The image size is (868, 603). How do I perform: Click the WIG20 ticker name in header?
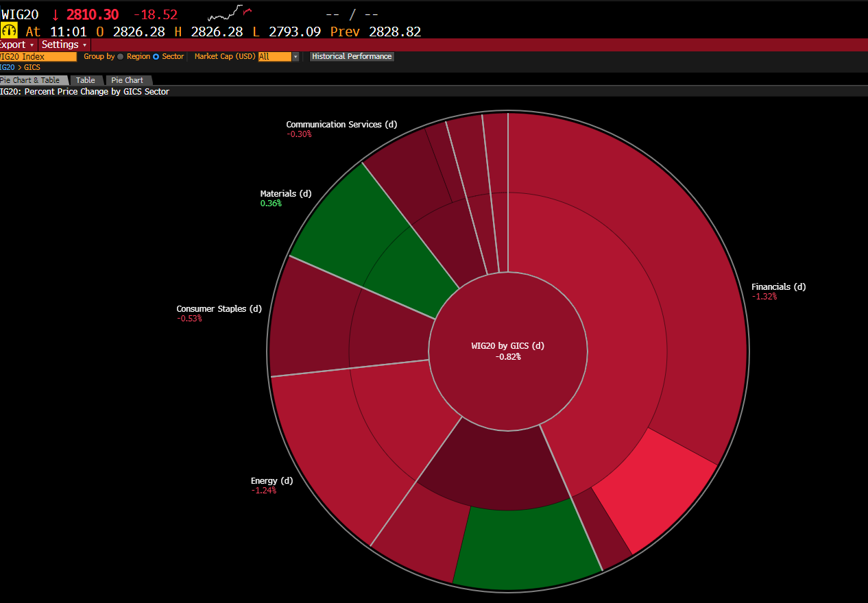19,14
